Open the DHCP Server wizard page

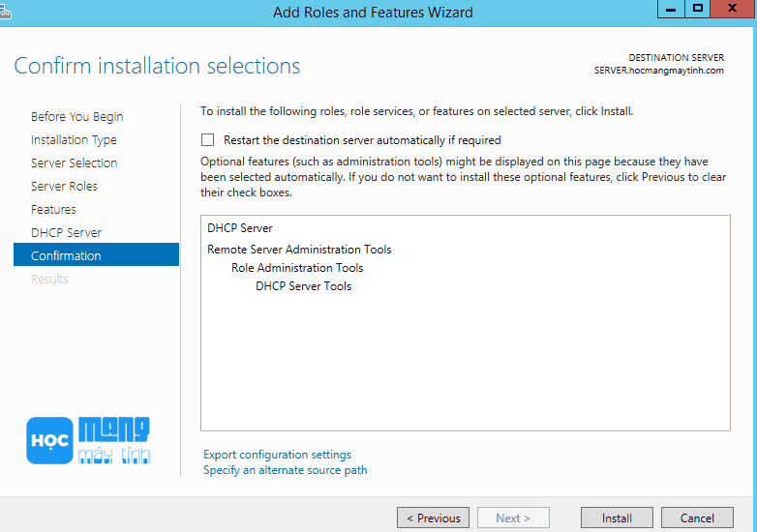coord(66,232)
